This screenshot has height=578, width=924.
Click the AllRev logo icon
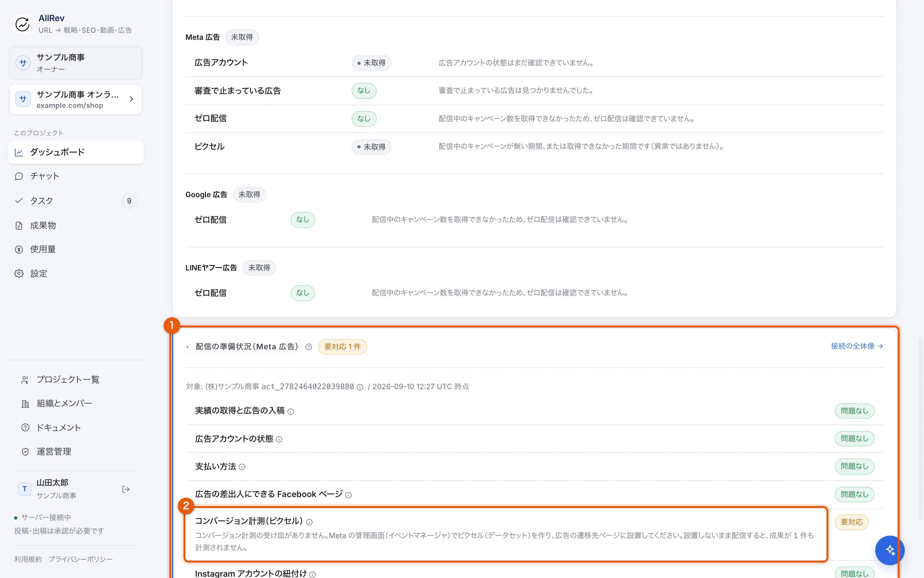pyautogui.click(x=22, y=24)
